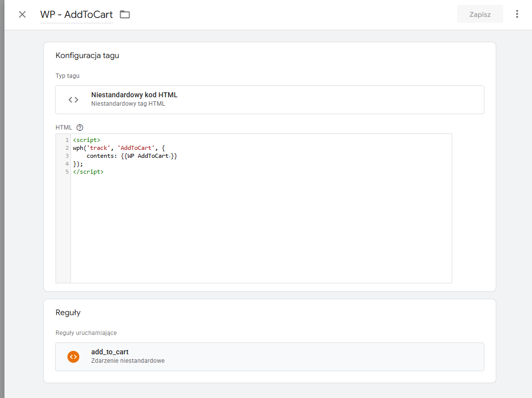
Task: Click the {{WP AddToCart}} variable in code
Action: [149, 156]
